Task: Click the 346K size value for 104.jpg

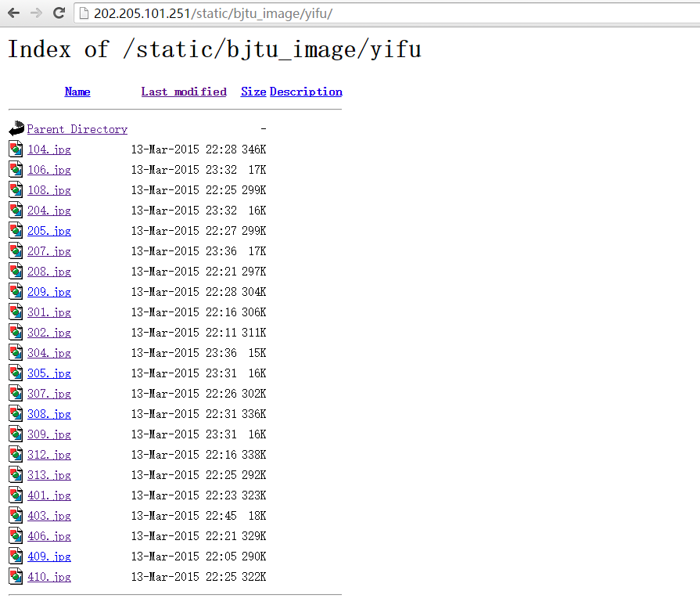Action: (x=254, y=149)
